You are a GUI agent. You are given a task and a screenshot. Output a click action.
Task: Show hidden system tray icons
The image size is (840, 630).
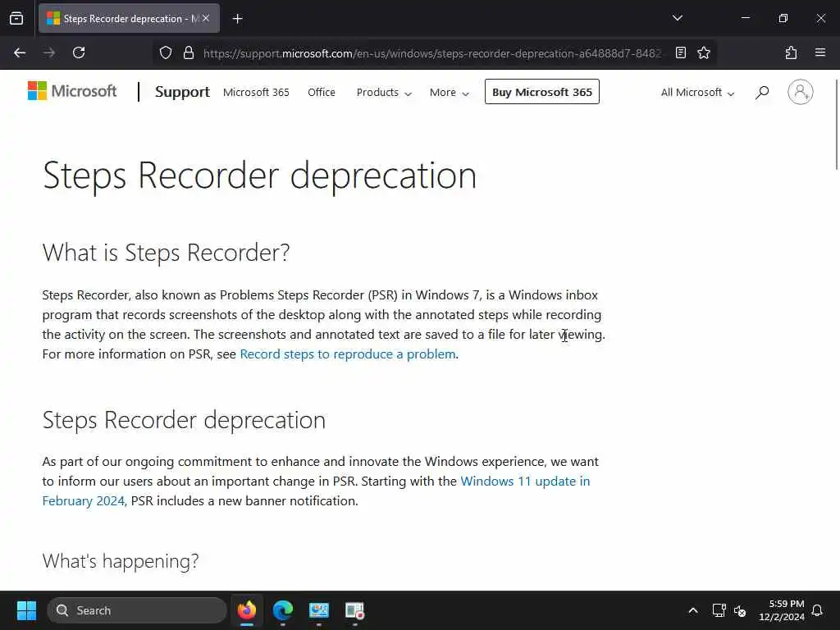[x=692, y=610]
